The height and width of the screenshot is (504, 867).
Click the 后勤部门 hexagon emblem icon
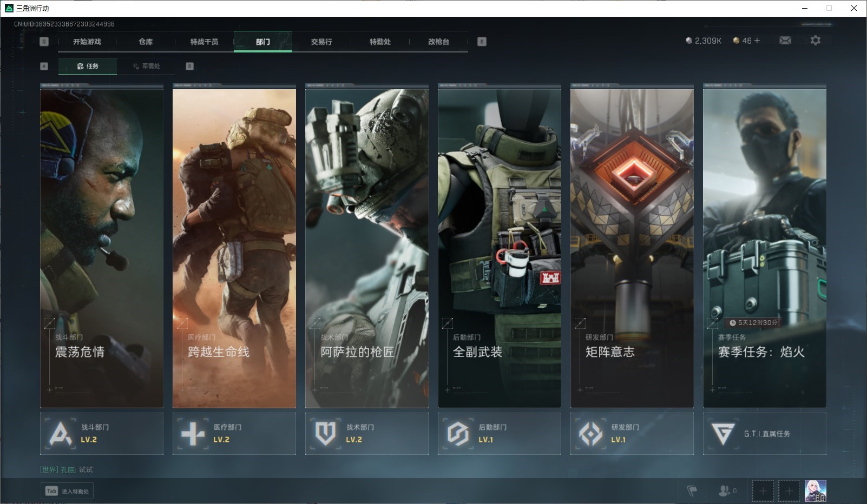click(x=458, y=434)
